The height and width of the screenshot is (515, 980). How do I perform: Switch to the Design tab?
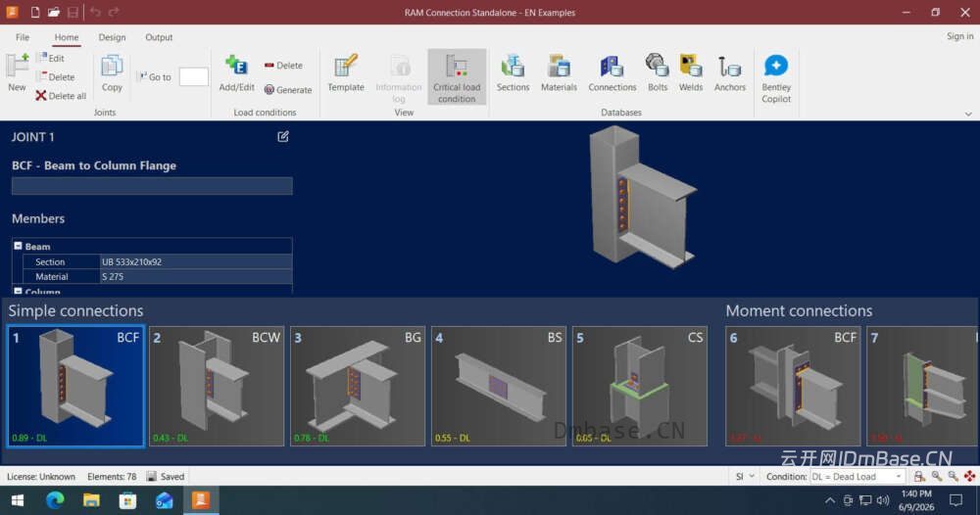coord(112,37)
